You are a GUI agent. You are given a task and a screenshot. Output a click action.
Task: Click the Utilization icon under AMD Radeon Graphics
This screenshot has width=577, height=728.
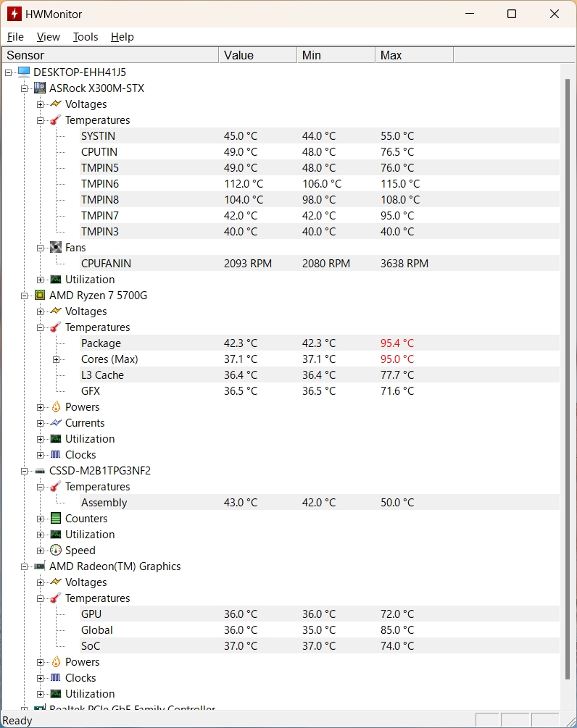point(56,693)
